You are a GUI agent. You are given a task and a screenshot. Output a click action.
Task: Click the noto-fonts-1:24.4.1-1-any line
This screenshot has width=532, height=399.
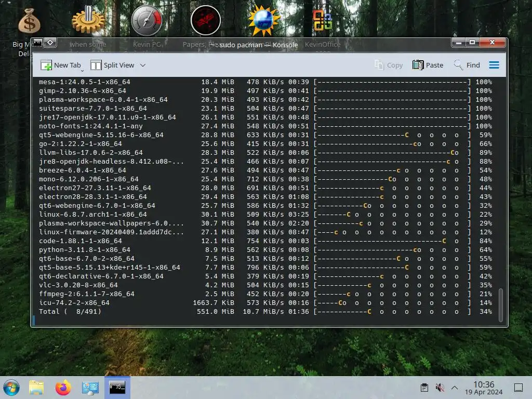265,126
